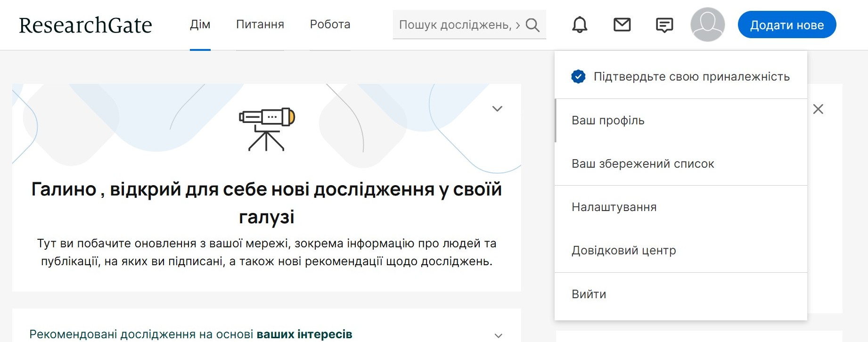This screenshot has height=342, width=868.
Task: Click the Пошук досліджень search field
Action: pyautogui.click(x=455, y=25)
